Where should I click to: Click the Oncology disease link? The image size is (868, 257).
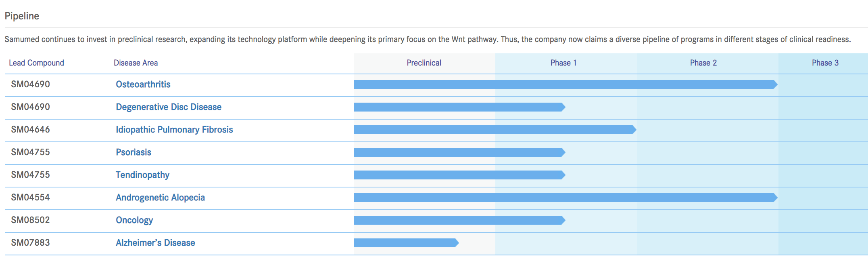pos(134,220)
